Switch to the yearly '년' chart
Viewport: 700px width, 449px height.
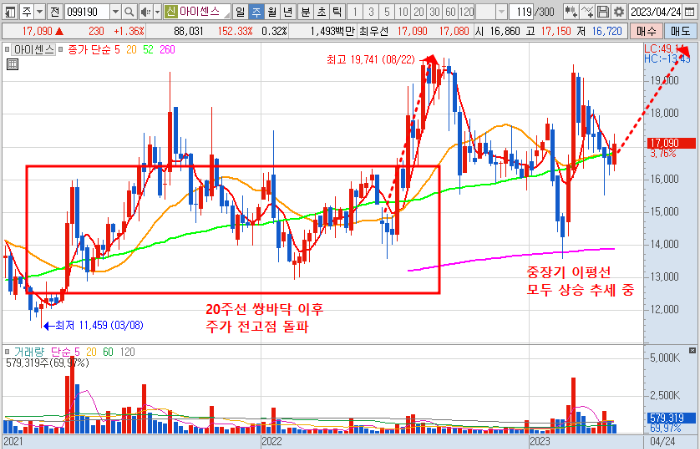[288, 12]
